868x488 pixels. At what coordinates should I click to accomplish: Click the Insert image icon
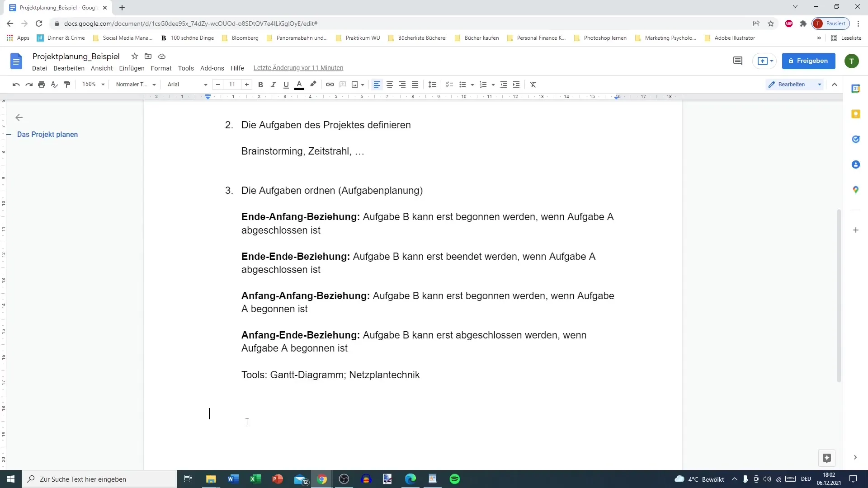(355, 84)
